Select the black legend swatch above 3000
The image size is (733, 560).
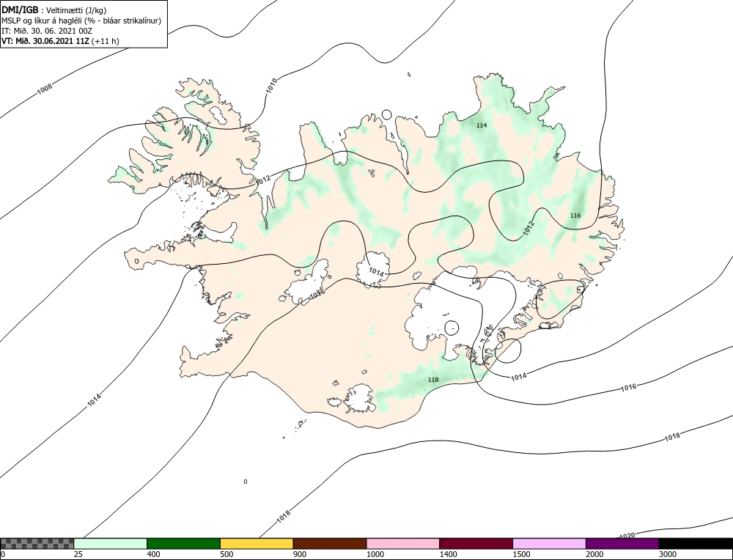click(696, 543)
